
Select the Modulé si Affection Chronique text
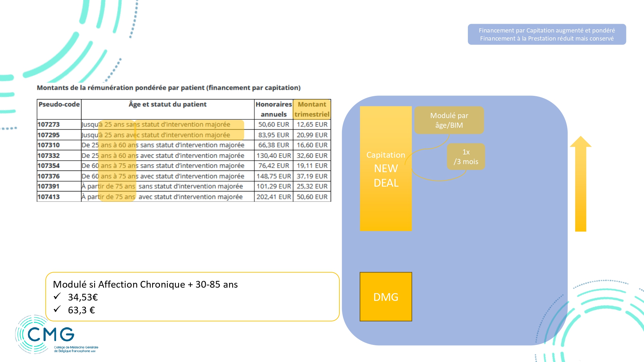[x=145, y=284]
